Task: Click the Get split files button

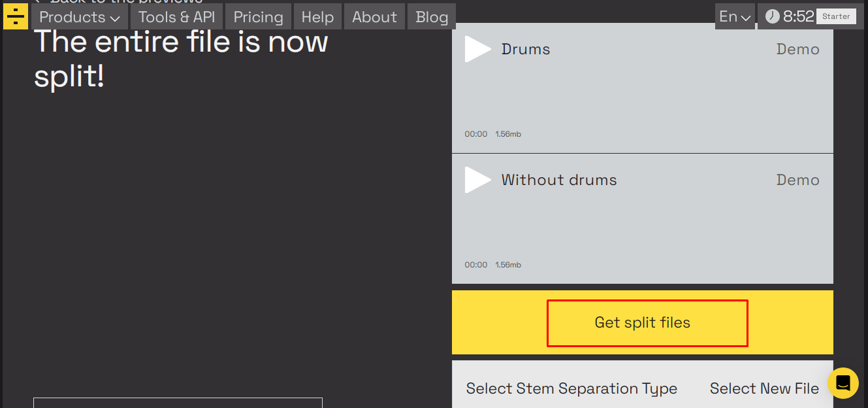Action: (x=647, y=322)
